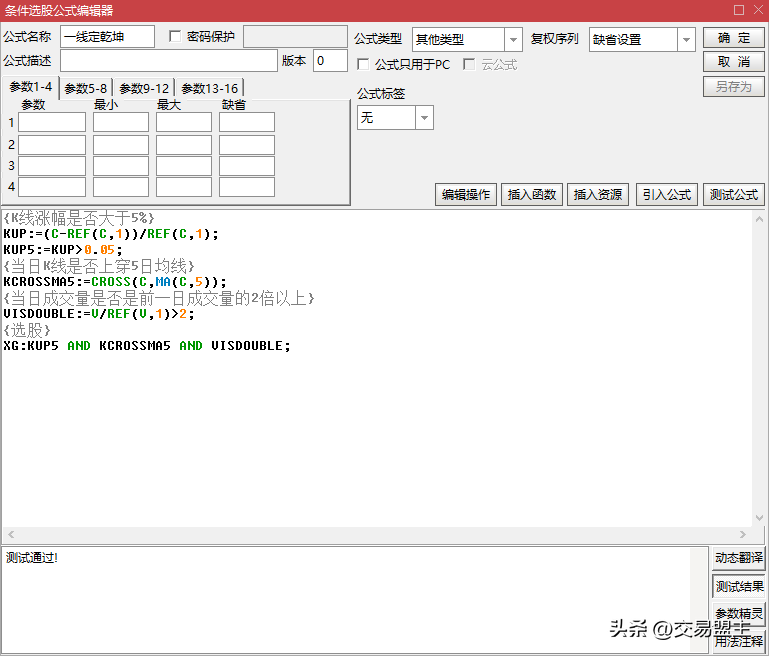Run 测试公式 to test the formula
769x656 pixels.
(734, 195)
